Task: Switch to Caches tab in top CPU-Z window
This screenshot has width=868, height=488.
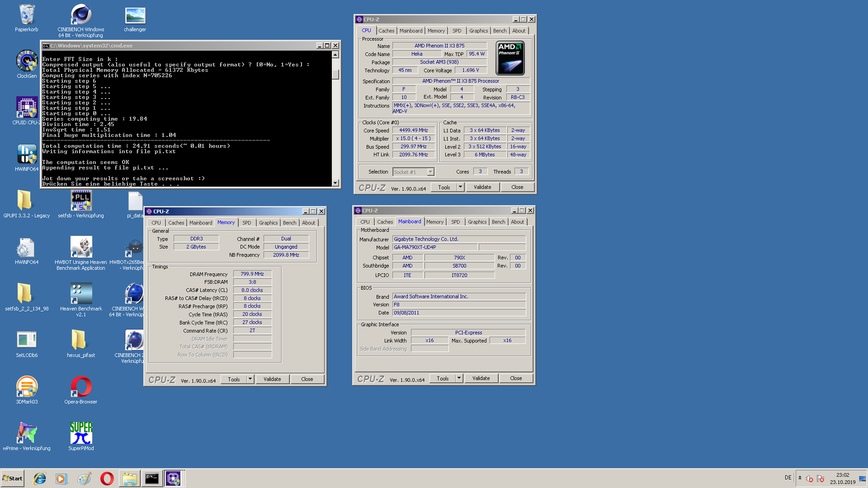Action: (x=386, y=31)
